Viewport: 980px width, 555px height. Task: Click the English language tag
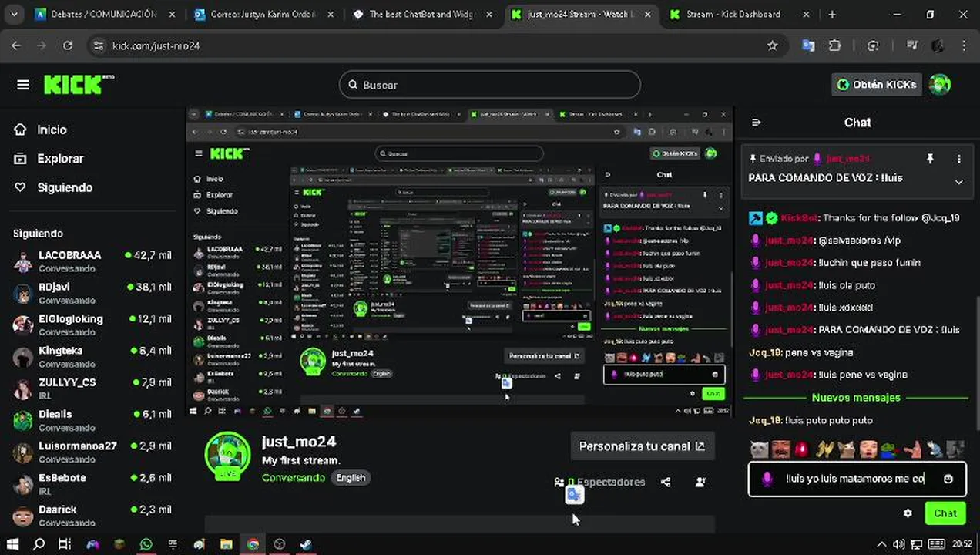[351, 478]
